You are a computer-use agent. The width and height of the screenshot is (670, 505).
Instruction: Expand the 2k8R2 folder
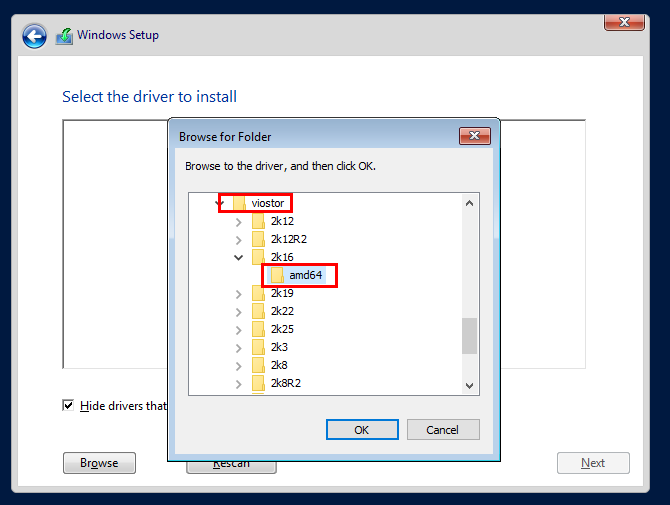238,384
